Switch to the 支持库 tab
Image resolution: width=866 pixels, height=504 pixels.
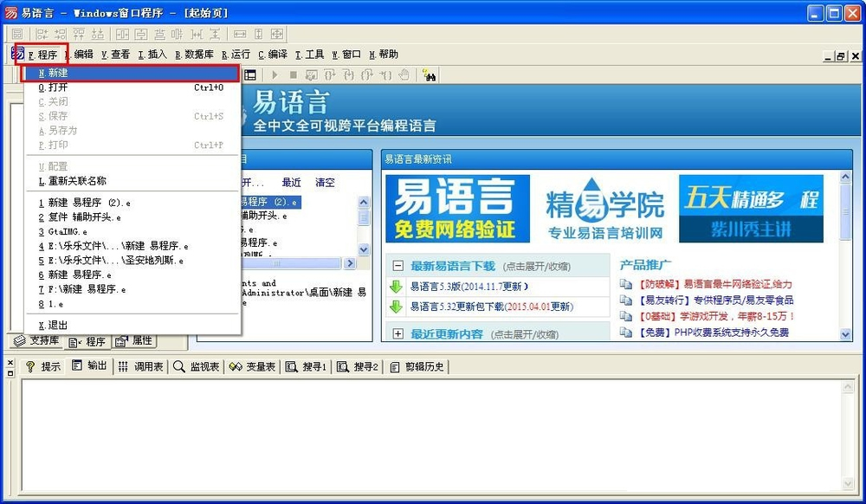(x=37, y=340)
